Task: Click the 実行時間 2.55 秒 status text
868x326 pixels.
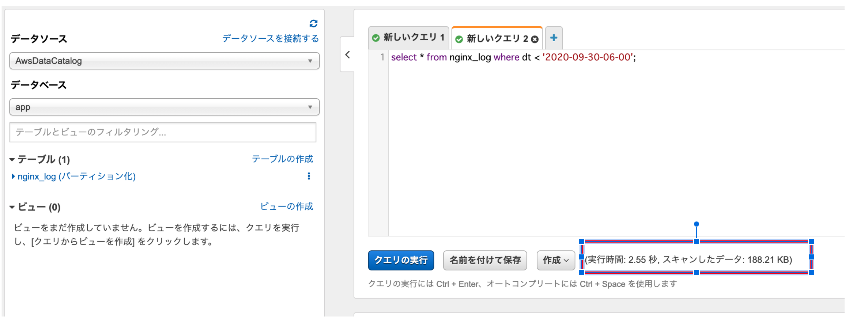Action: [x=688, y=260]
